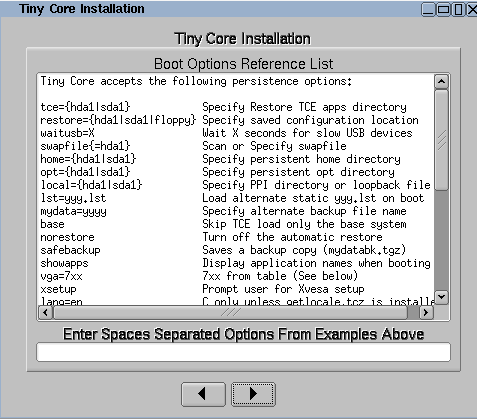Click the horizontal scrollbar thumb
The image size is (477, 419).
point(231,313)
